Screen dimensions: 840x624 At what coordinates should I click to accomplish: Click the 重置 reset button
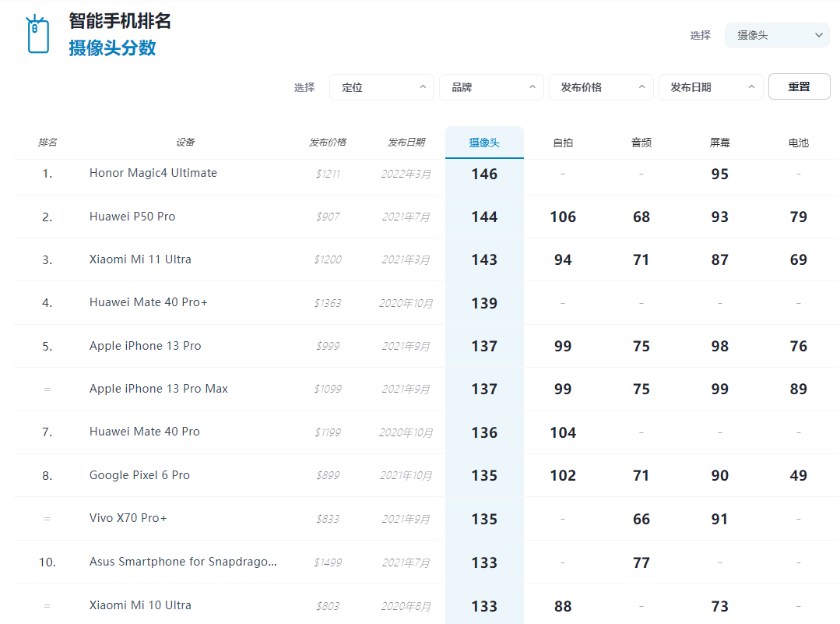tap(799, 86)
